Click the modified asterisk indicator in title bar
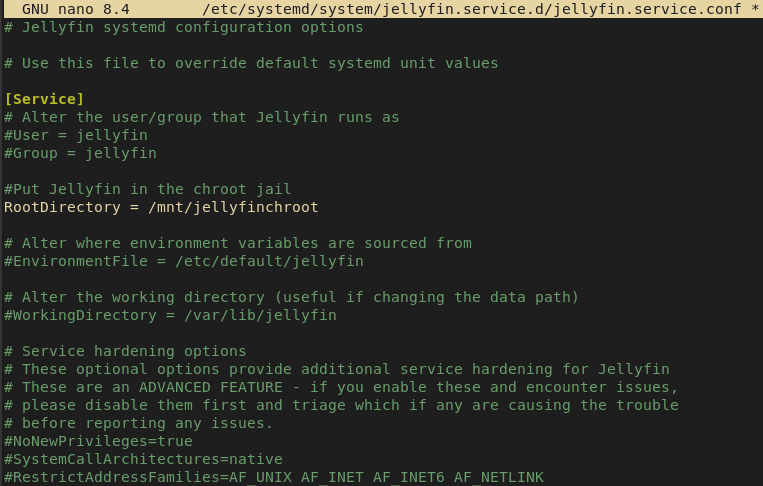This screenshot has height=486, width=763. (754, 9)
